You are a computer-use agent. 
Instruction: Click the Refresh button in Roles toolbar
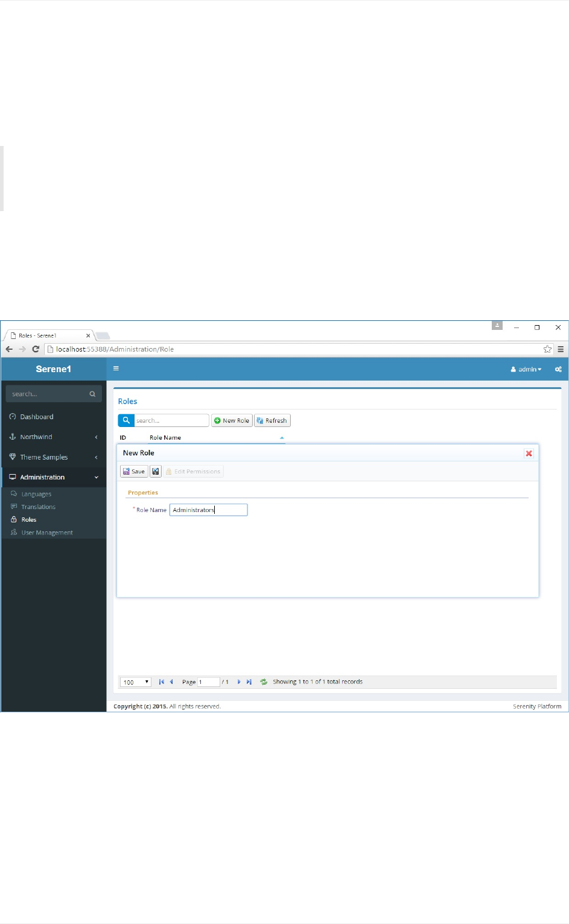[x=272, y=420]
